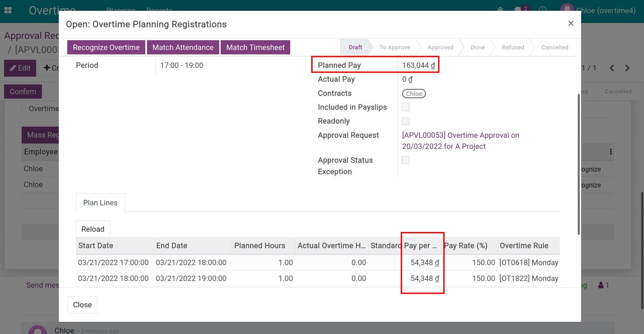This screenshot has width=644, height=334.
Task: Go to the previous record arrow
Action: pos(612,68)
